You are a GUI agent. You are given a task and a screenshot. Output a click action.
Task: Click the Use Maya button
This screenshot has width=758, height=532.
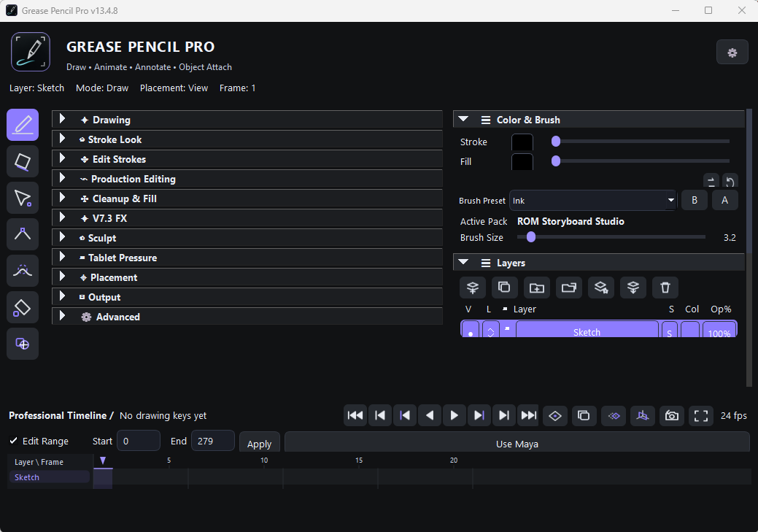click(517, 442)
